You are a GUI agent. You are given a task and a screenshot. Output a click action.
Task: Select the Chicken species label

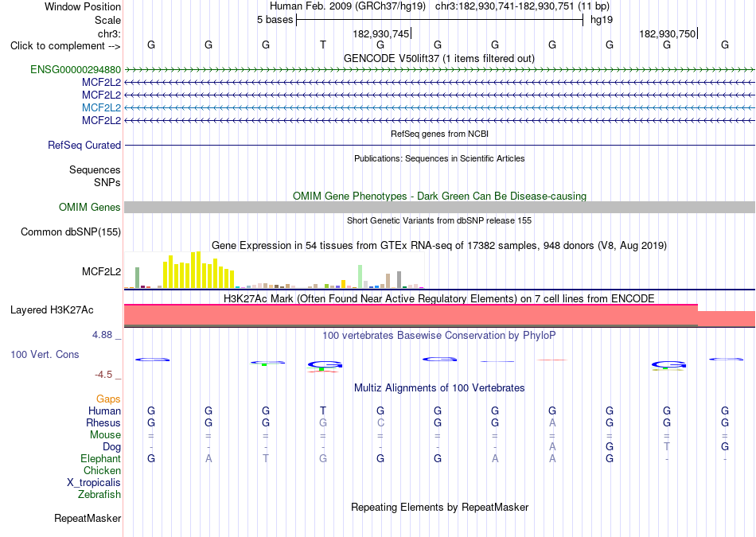pos(102,470)
